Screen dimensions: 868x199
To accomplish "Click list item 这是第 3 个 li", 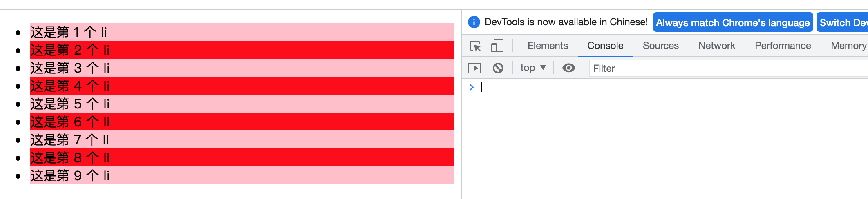I will 242,68.
